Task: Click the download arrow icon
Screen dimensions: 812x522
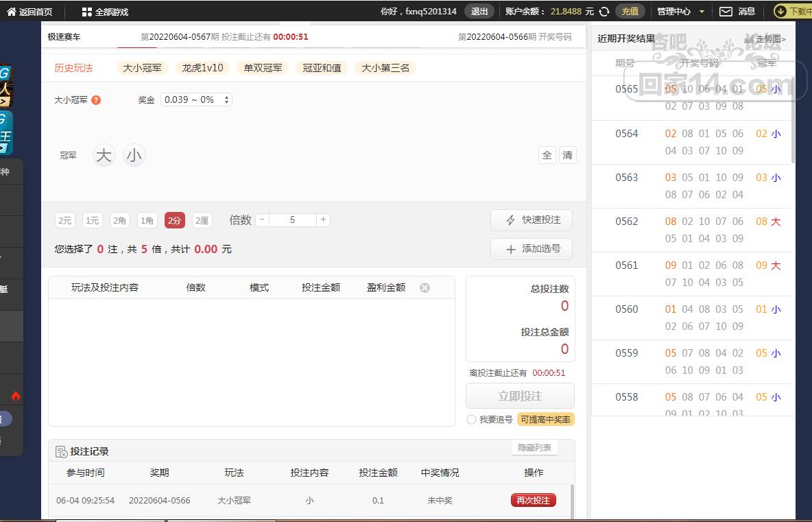Action: click(780, 12)
